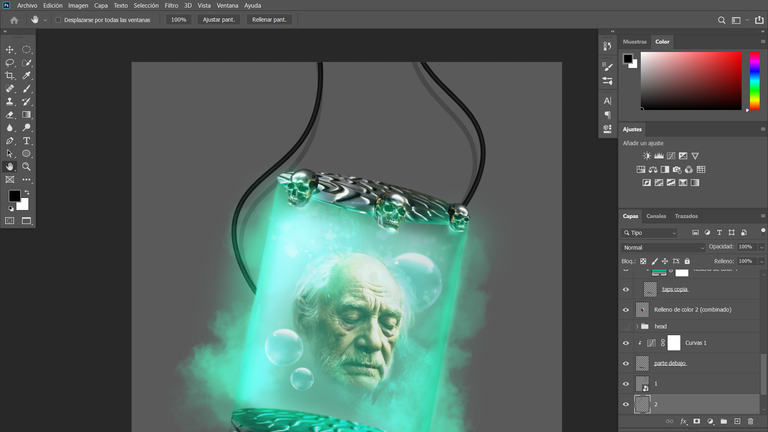The height and width of the screenshot is (432, 768).
Task: Show the 'head' group layer
Action: coord(625,326)
